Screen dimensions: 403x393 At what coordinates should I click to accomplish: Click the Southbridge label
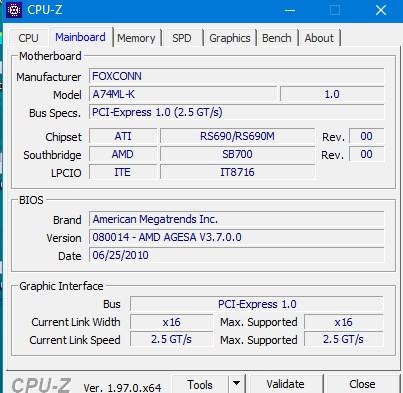[x=52, y=155]
